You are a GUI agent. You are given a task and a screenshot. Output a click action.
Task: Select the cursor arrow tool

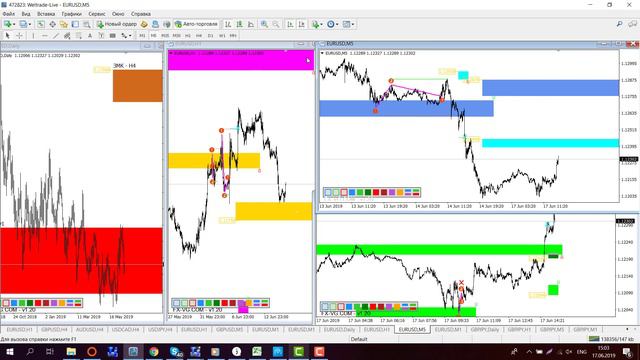(x=7, y=36)
